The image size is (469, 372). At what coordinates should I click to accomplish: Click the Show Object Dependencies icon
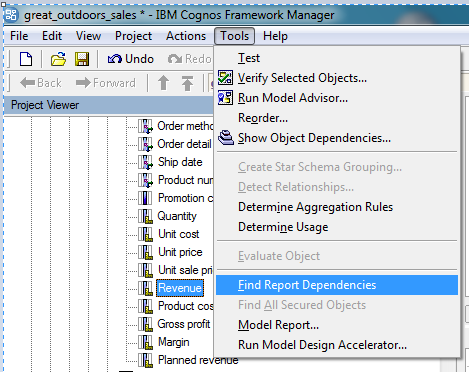(226, 138)
